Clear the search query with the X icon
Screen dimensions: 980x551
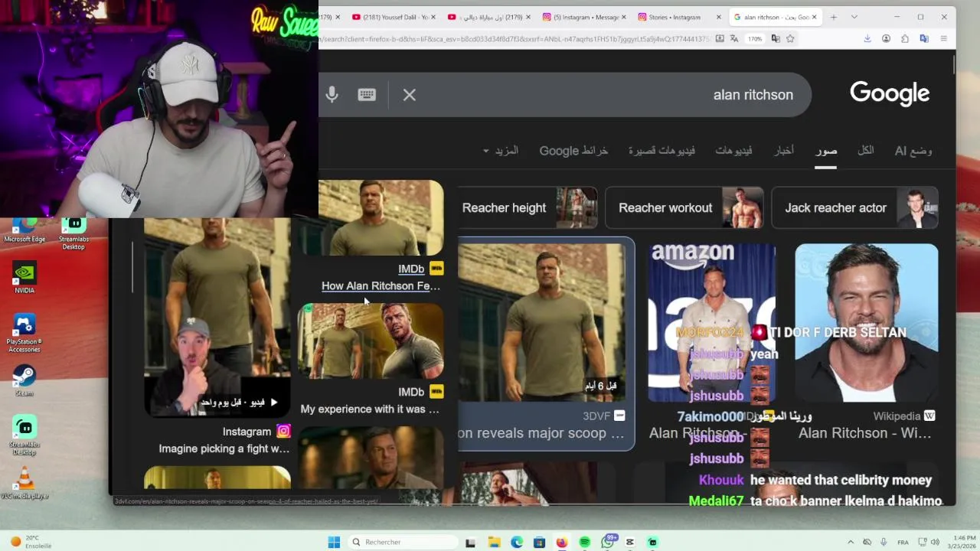(x=410, y=95)
